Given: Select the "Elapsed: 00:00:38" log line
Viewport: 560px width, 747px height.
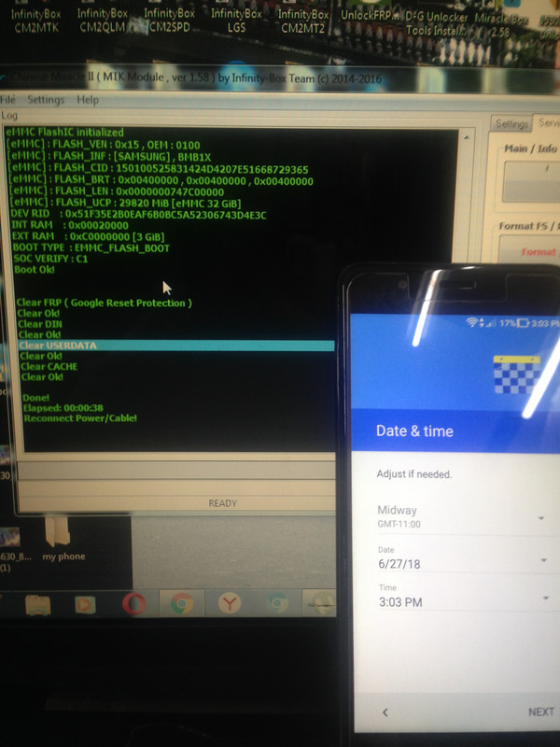Looking at the screenshot, I should click(x=63, y=408).
